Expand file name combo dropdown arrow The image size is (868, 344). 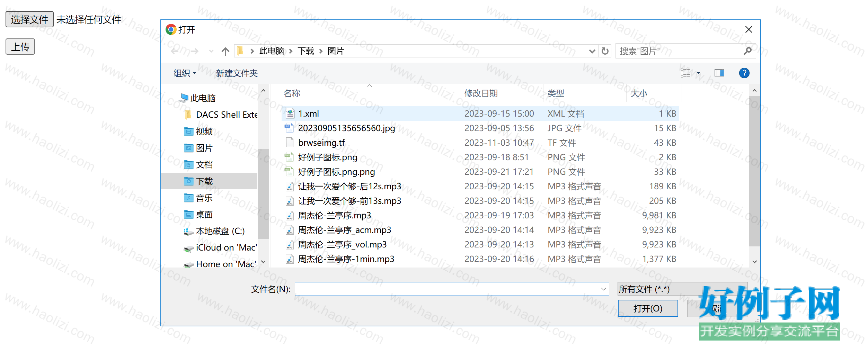603,289
